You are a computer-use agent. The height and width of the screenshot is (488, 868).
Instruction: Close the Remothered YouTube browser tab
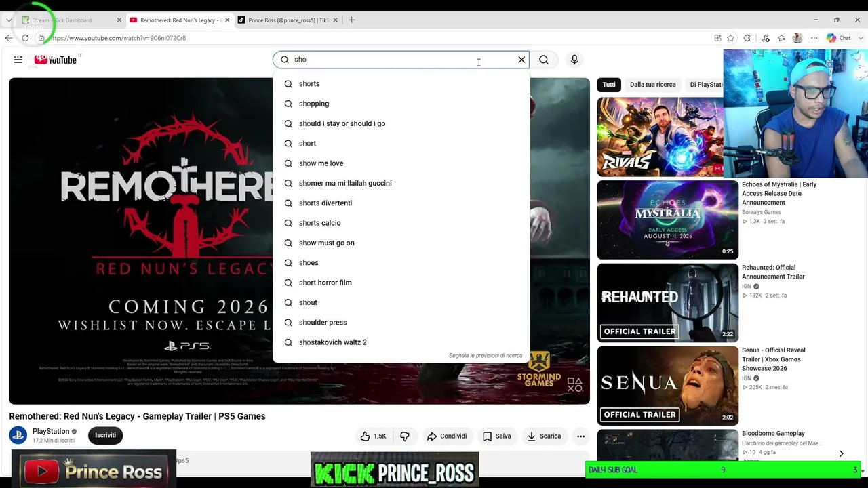(227, 20)
